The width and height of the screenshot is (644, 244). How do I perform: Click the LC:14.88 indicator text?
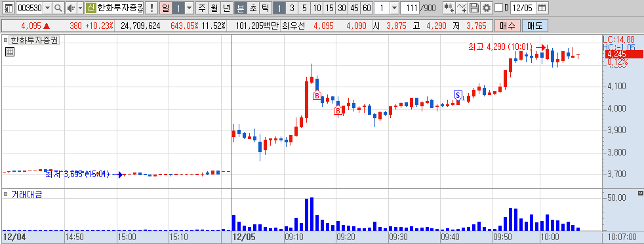(x=618, y=39)
